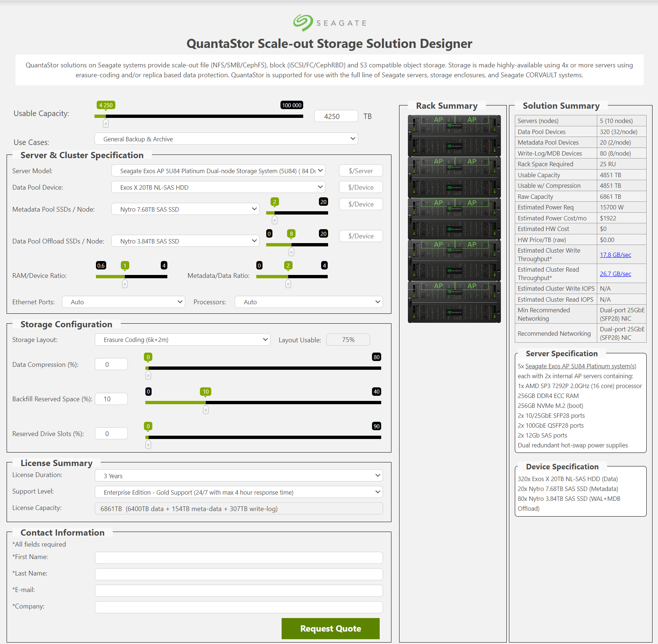
Task: Open the License Duration dropdown
Action: (238, 475)
